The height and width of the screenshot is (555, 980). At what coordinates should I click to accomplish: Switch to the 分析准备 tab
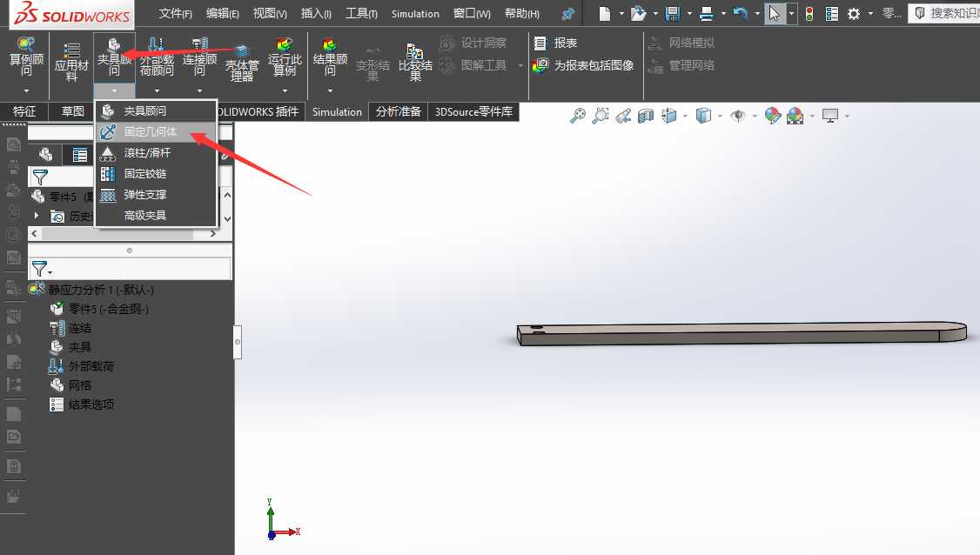coord(398,112)
